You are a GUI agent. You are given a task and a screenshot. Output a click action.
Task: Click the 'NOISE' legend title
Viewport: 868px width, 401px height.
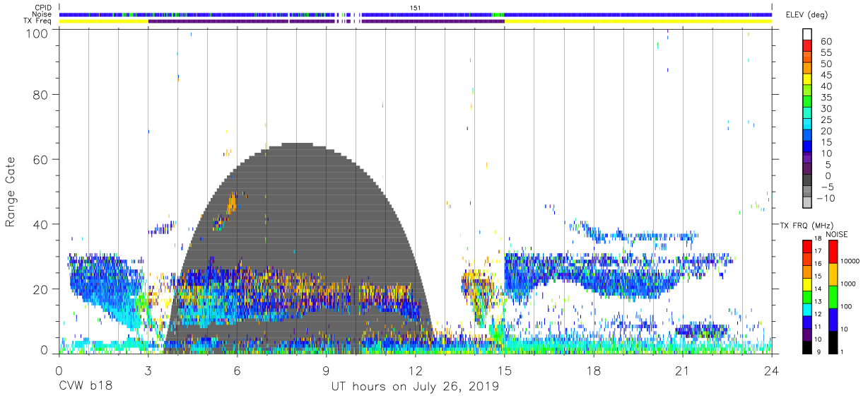[x=836, y=234]
